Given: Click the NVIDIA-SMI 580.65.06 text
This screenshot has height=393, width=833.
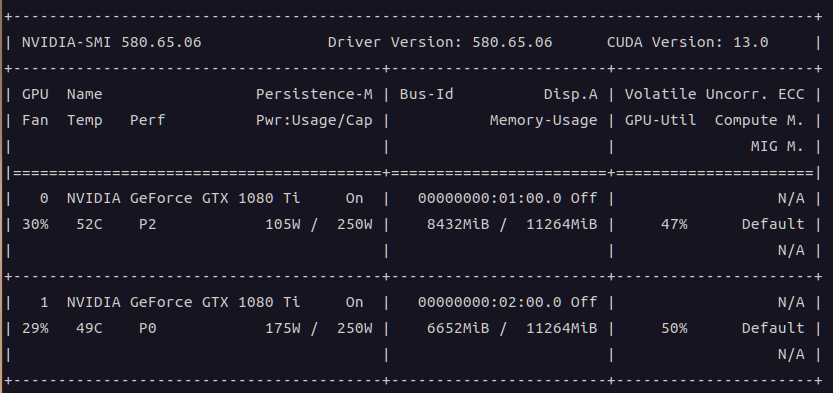Looking at the screenshot, I should (112, 42).
